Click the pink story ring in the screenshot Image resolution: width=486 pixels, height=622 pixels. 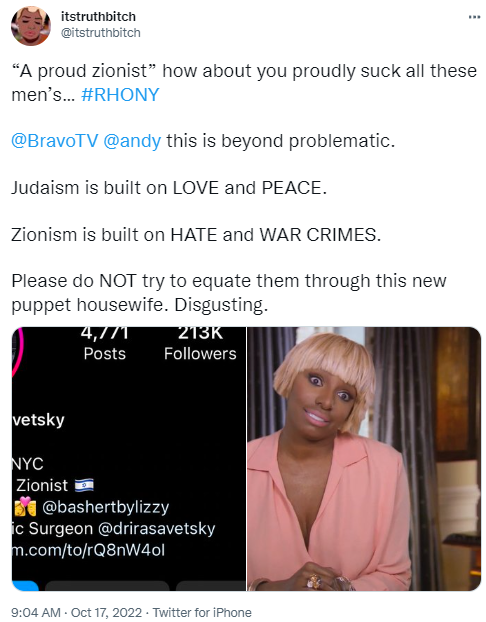point(17,351)
